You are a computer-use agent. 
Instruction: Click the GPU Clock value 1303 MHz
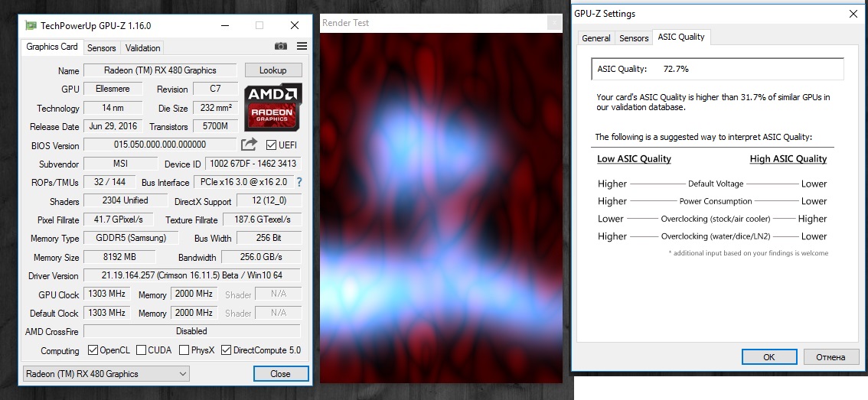click(107, 294)
